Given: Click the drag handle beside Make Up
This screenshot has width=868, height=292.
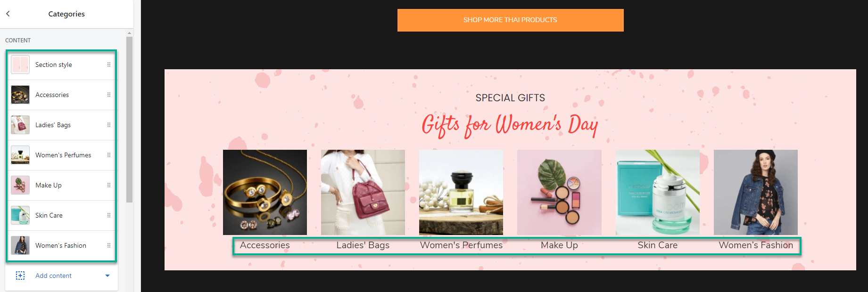Looking at the screenshot, I should (109, 185).
